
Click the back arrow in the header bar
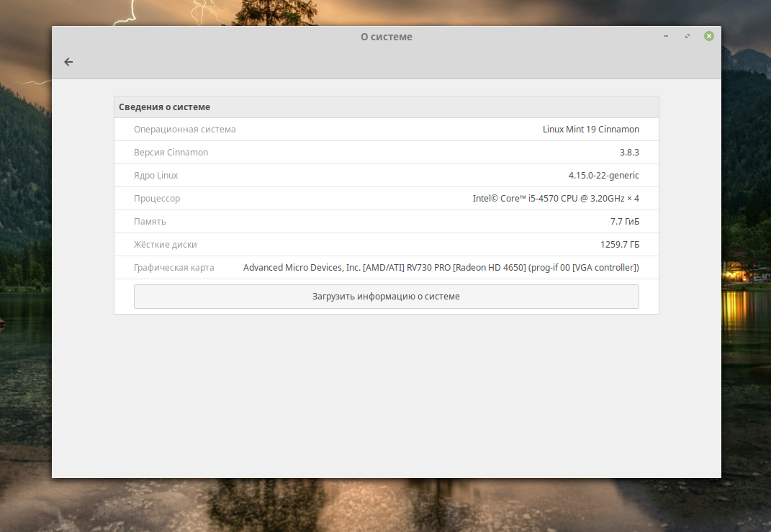[x=69, y=62]
